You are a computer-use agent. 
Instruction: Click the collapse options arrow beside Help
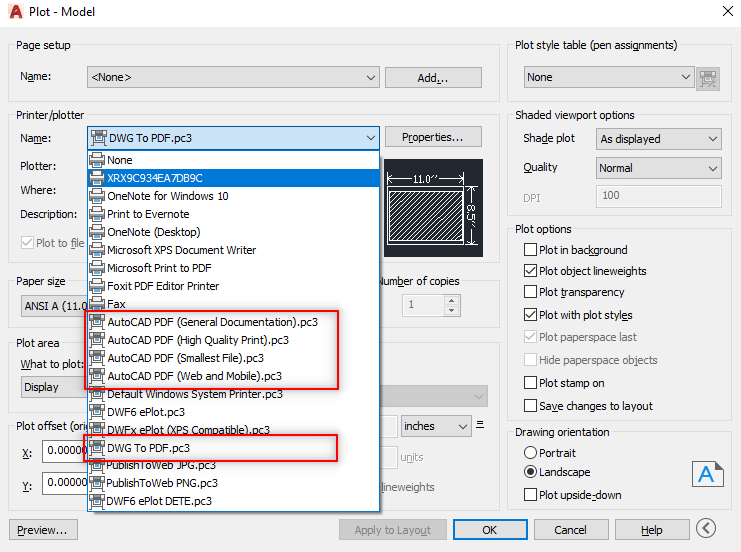coord(706,528)
